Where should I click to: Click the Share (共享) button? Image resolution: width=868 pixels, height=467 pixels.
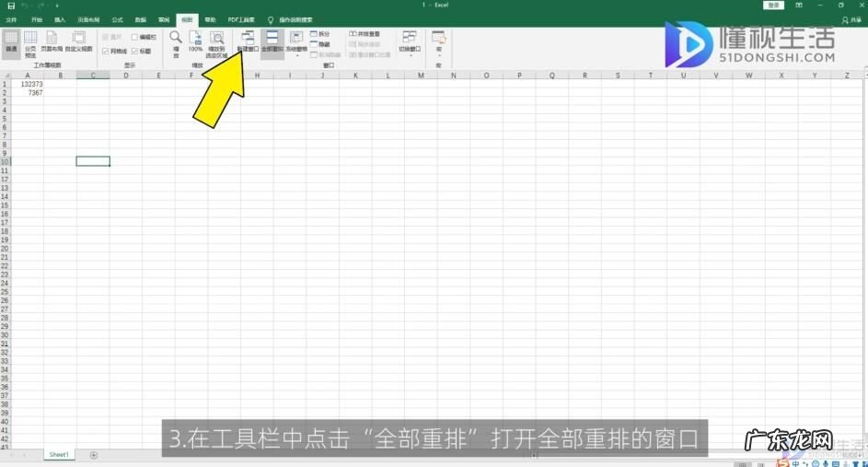pyautogui.click(x=852, y=20)
